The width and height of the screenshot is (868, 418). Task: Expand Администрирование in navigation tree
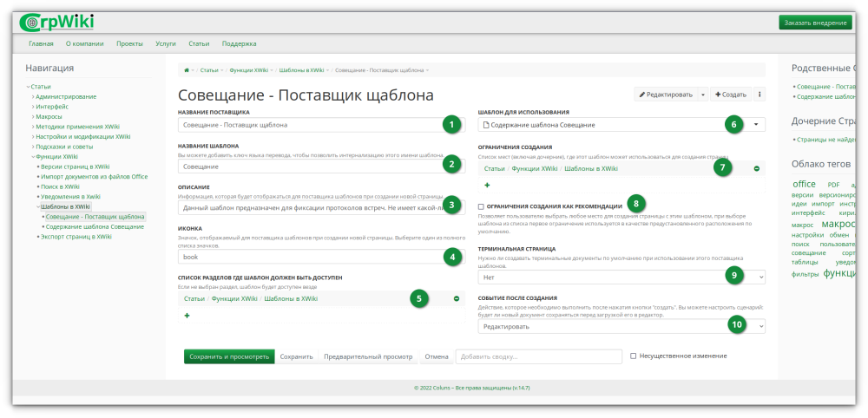(x=33, y=97)
